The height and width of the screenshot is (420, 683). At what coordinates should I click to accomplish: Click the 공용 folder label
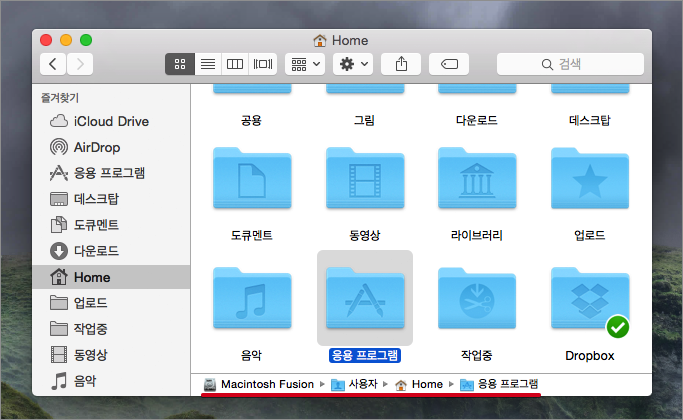251,120
